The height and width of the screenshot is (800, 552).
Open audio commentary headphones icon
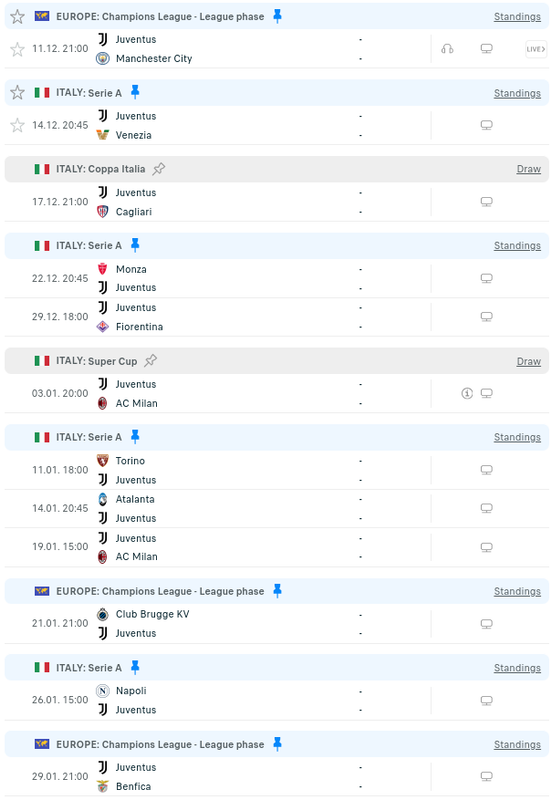coord(447,49)
